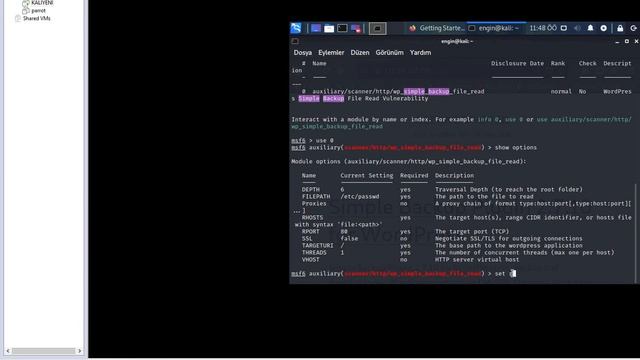Screen dimensions: 640x360
Task: Click the 'Rank' column header
Action: (558, 63)
